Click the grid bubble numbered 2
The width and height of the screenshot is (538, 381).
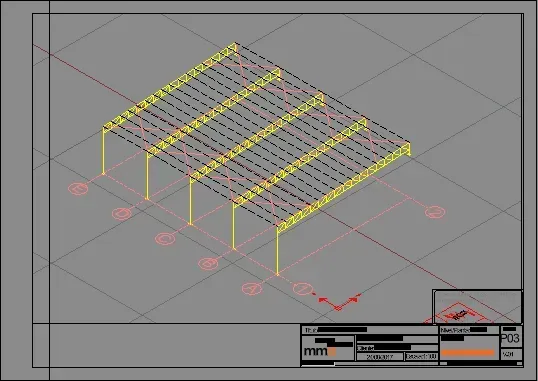[x=435, y=212]
